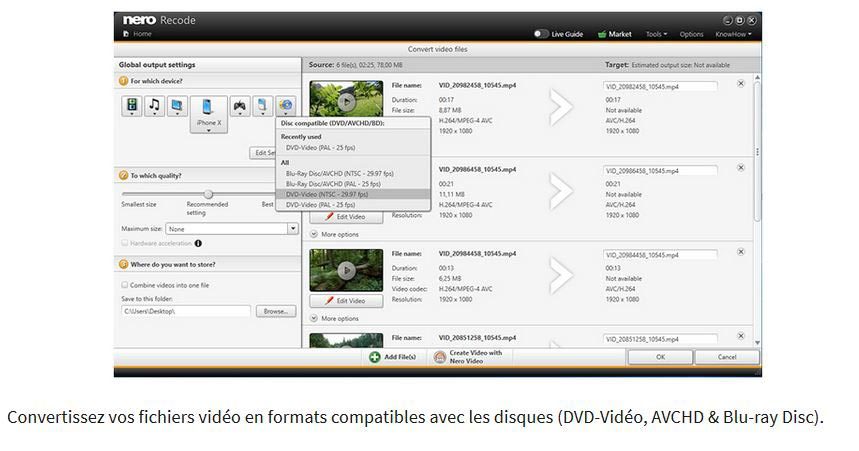Screen dimensions: 859x451
Task: Select DVD-Video (NTSC - 29.97 fps) entry
Action: 353,195
